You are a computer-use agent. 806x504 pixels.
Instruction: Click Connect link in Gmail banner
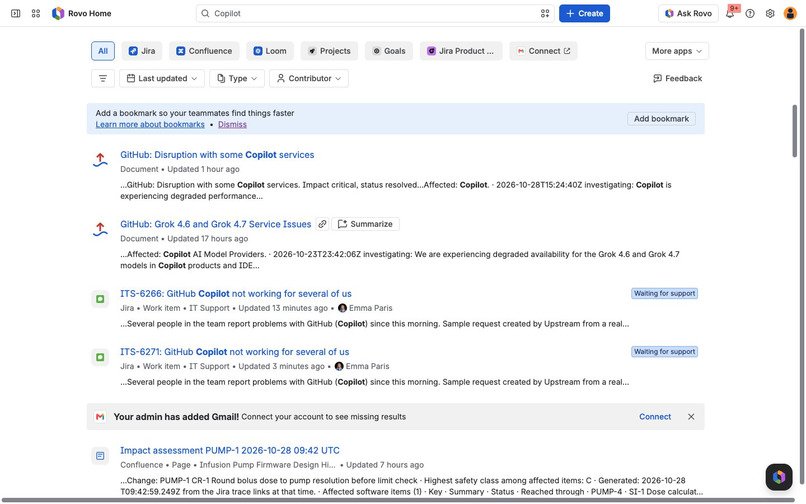pos(655,417)
